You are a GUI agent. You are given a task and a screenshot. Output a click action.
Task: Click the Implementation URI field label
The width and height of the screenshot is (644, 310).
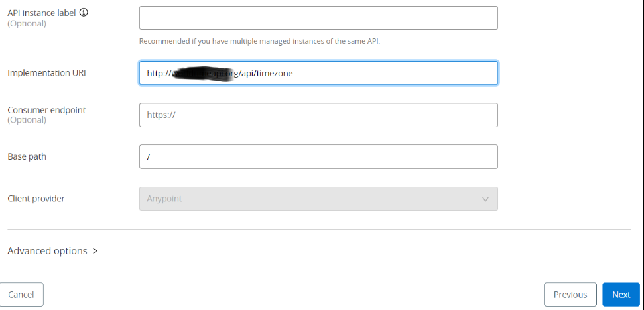click(x=46, y=73)
